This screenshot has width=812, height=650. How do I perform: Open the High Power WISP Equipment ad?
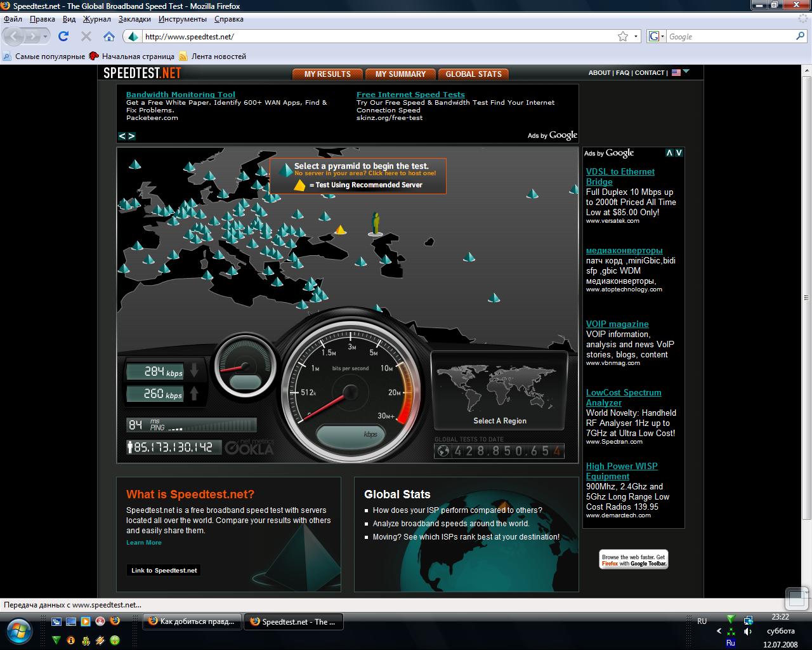pos(622,471)
